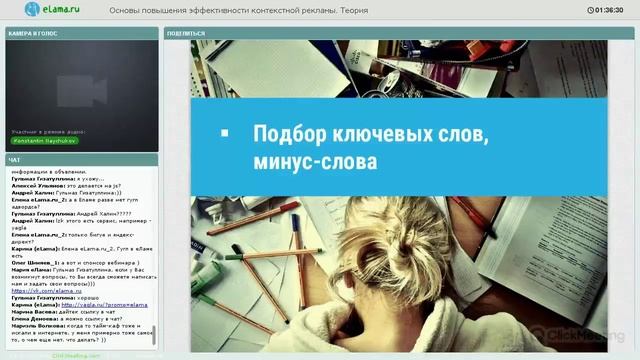Click the eLama.ru globe logo icon
Image resolution: width=640 pixels, height=360 pixels.
tap(32, 9)
